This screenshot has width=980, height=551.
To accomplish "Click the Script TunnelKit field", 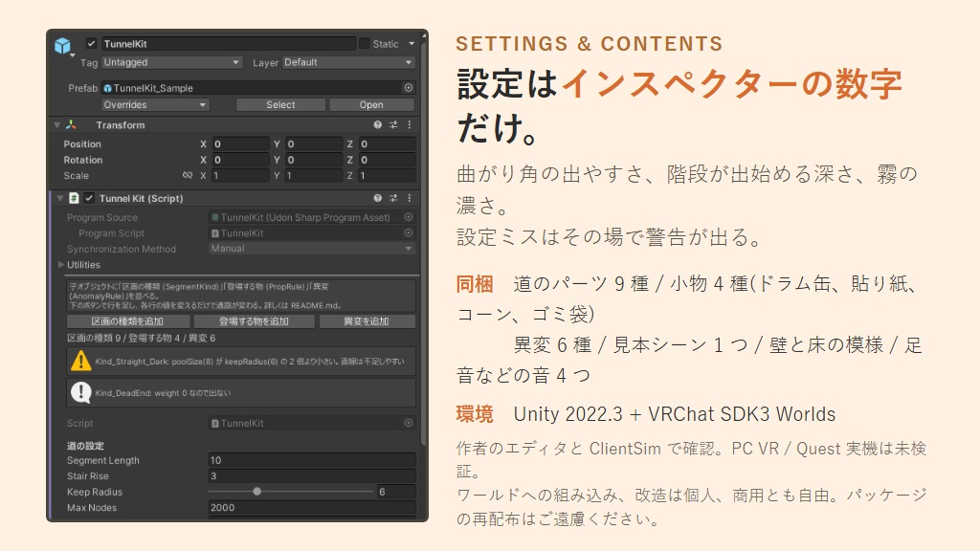I will tap(305, 423).
